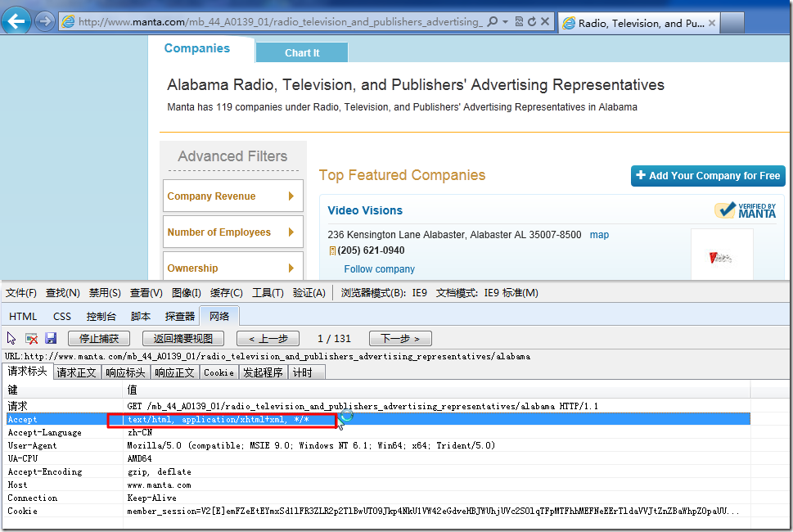Image resolution: width=793 pixels, height=532 pixels.
Task: Select the Accept header row
Action: click(x=378, y=419)
